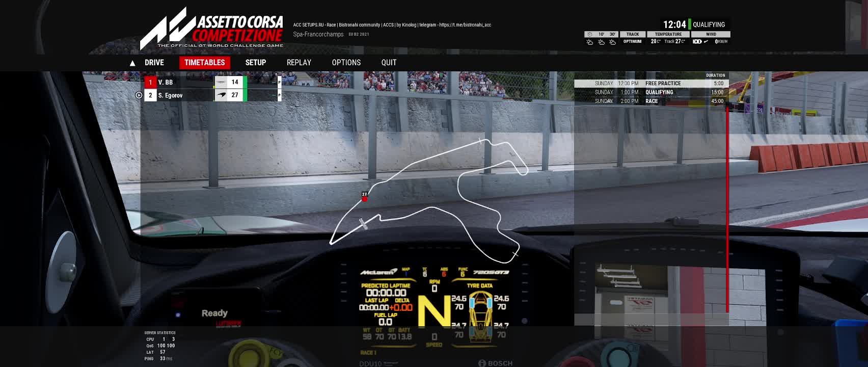Click the stopwatch forecast icon
Image resolution: width=868 pixels, height=367 pixels.
point(590,34)
